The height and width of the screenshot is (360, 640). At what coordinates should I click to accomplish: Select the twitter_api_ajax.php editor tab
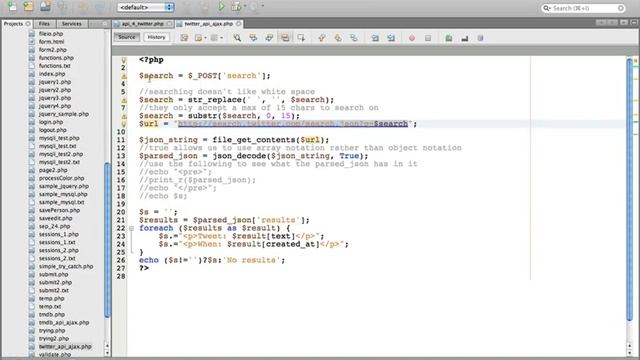point(209,24)
